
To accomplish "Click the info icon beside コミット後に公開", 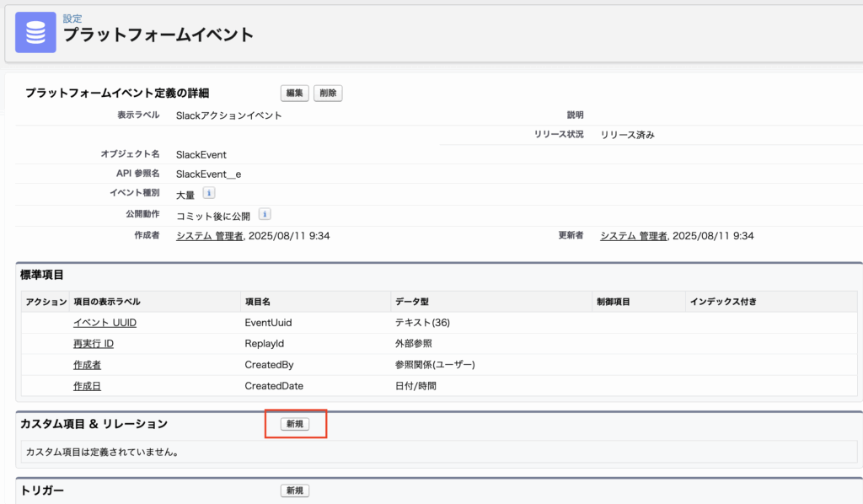I will tap(264, 214).
